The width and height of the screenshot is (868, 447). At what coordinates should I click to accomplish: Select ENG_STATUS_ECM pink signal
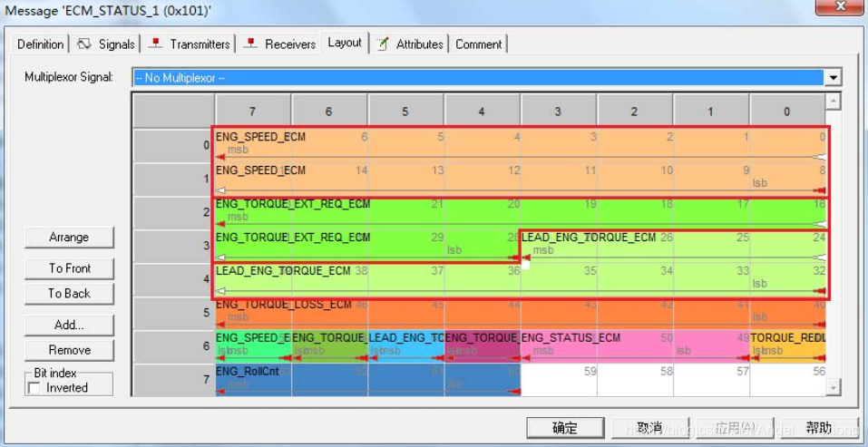[x=635, y=347]
